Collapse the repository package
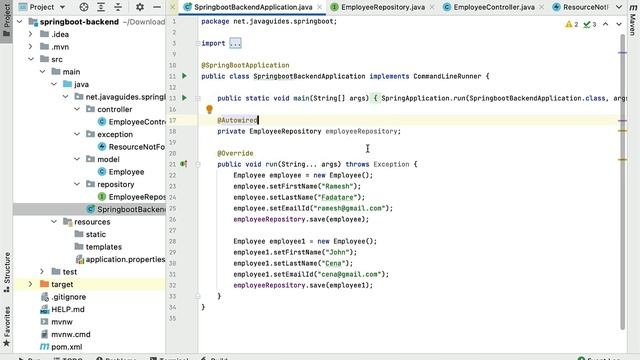Viewport: 640px width, 360px height. tap(77, 184)
